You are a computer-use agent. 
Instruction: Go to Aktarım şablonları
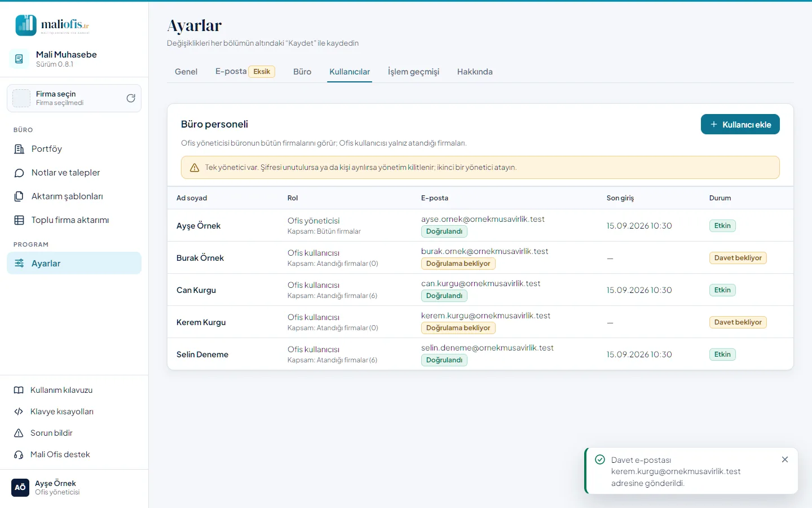tap(74, 196)
